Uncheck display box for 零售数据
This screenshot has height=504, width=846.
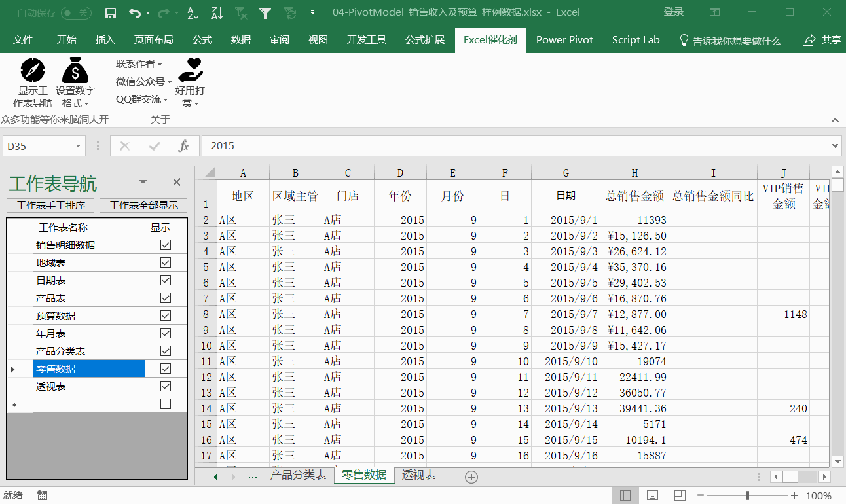(166, 369)
